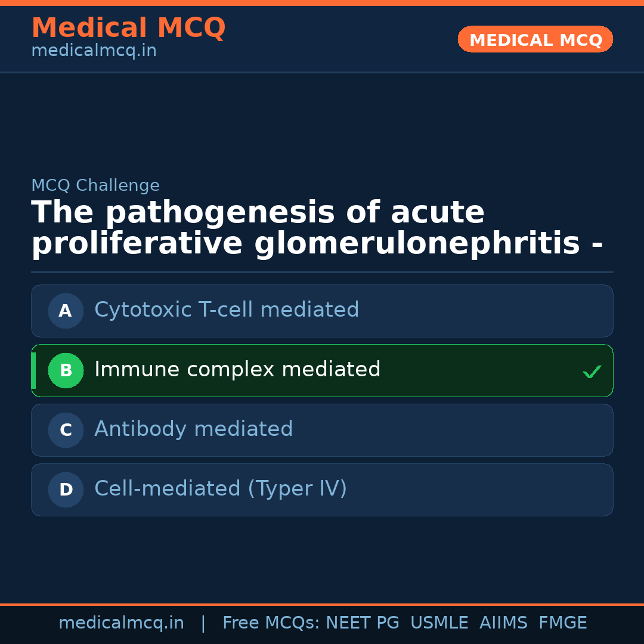Screen dimensions: 644x644
Task: Pick the 'Cell-mediated (Typer IV)' answer text
Action: click(221, 489)
